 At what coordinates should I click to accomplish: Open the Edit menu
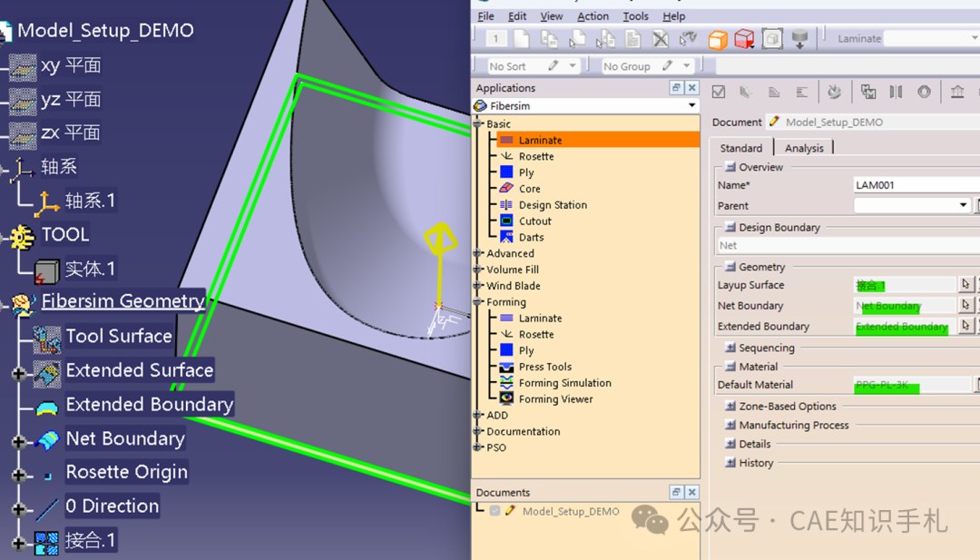[517, 16]
